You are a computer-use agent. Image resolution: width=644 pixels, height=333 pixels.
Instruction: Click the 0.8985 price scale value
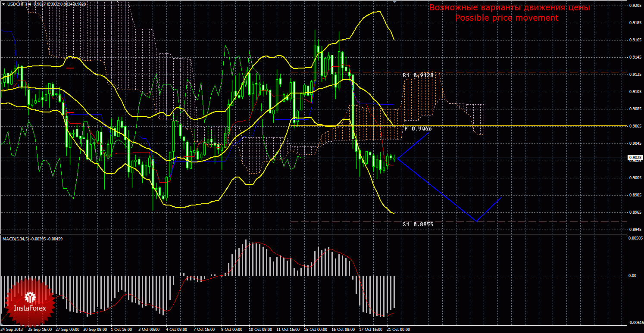[x=635, y=195]
